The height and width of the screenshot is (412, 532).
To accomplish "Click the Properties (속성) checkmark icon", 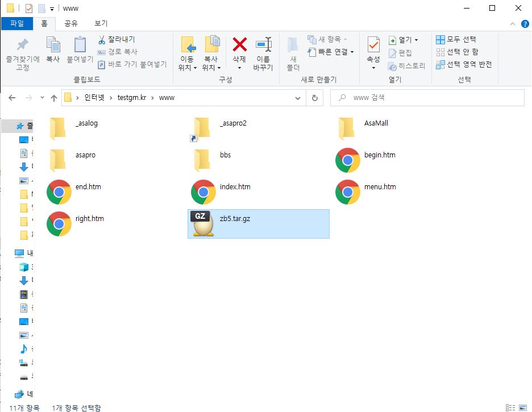I will coord(373,44).
